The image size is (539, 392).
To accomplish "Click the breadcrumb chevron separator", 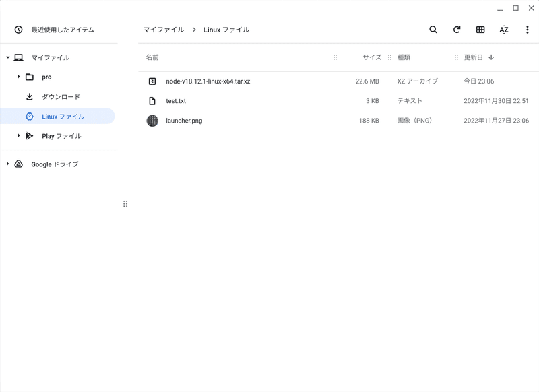I will click(x=194, y=30).
